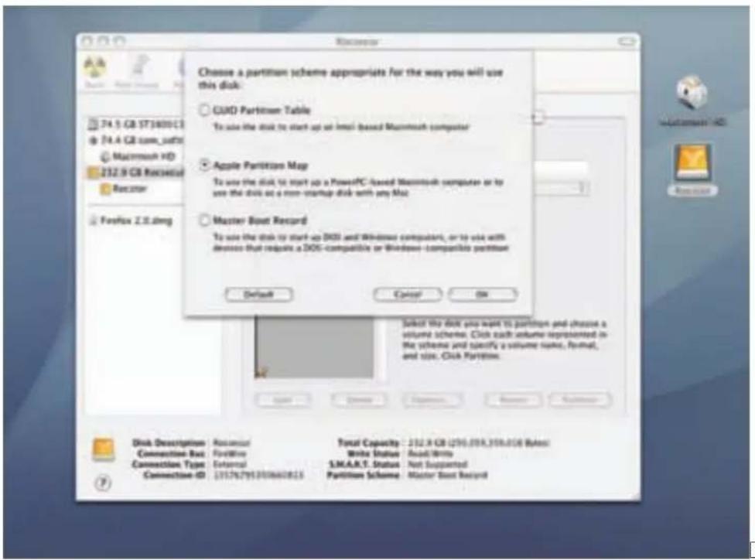
Task: Click the Partition button
Action: click(580, 400)
